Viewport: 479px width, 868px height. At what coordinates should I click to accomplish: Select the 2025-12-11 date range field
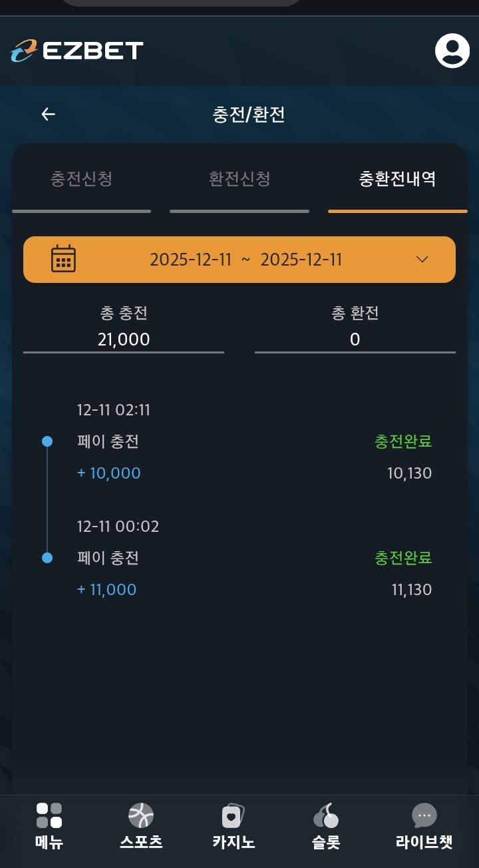point(245,259)
